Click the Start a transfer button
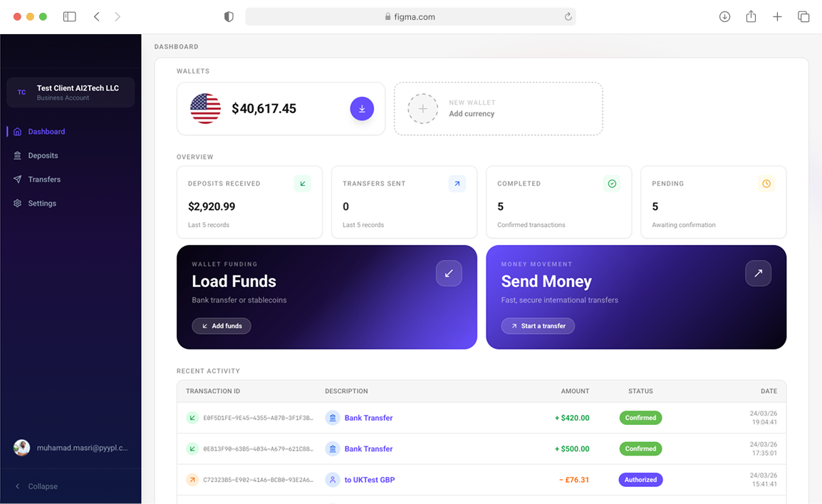This screenshot has width=822, height=504. 538,326
